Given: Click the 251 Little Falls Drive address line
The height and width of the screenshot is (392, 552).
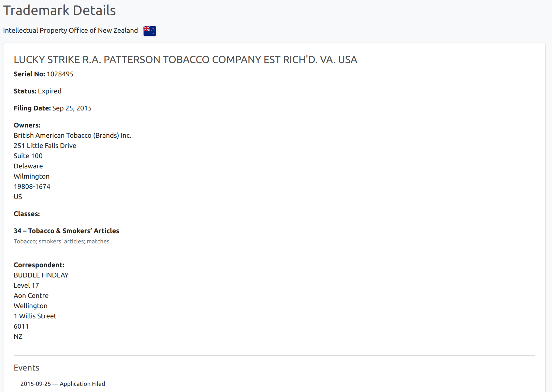Looking at the screenshot, I should tap(45, 146).
